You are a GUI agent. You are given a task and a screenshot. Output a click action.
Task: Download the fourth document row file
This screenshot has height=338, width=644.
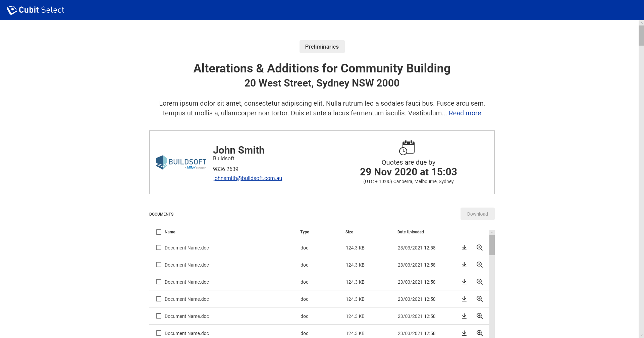point(464,299)
